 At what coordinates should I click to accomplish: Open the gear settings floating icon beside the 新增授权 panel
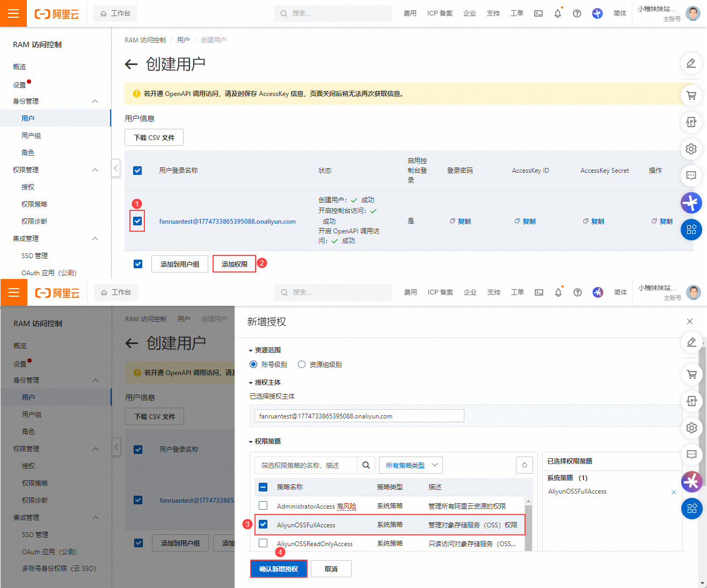[691, 428]
